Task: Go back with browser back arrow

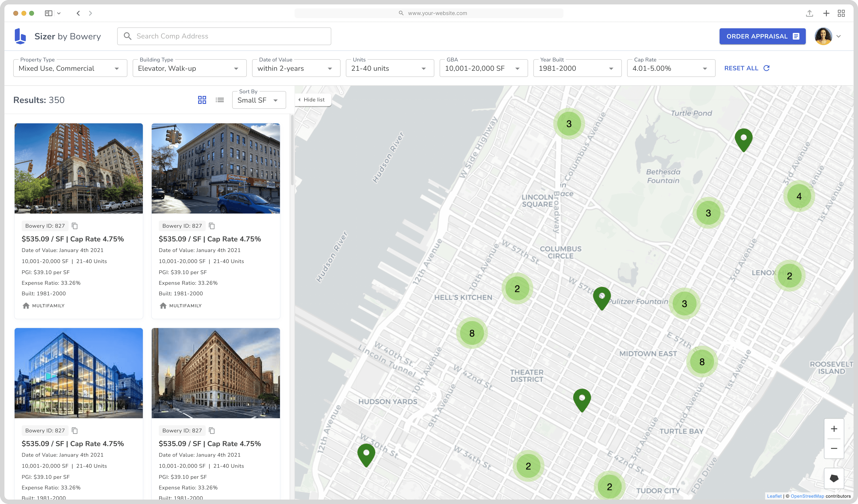Action: tap(78, 13)
